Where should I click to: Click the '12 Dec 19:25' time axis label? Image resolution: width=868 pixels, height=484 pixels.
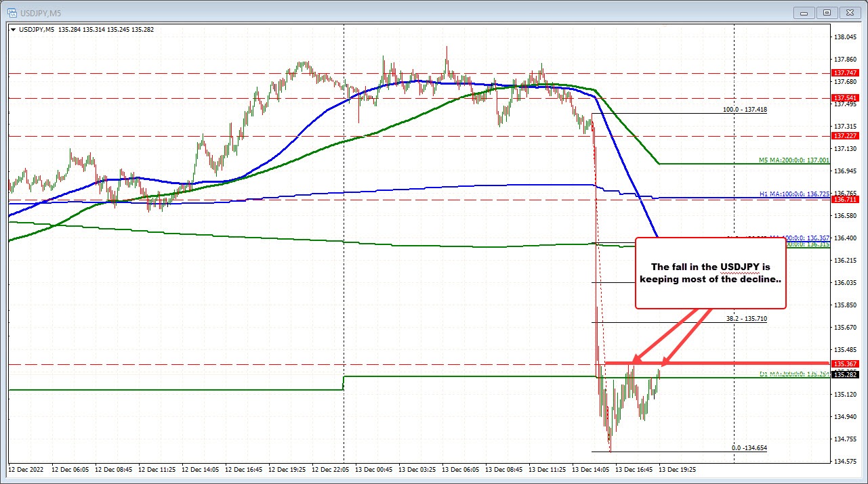[287, 468]
